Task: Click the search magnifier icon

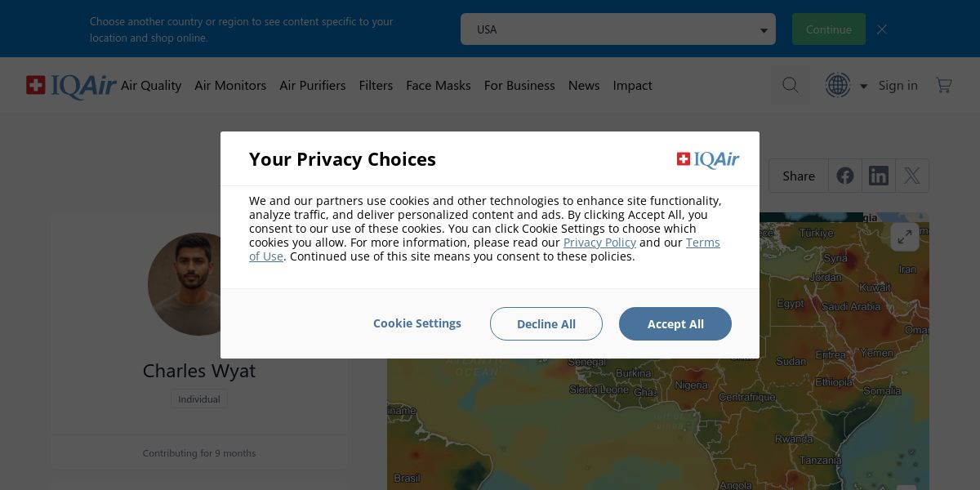Action: 790,85
